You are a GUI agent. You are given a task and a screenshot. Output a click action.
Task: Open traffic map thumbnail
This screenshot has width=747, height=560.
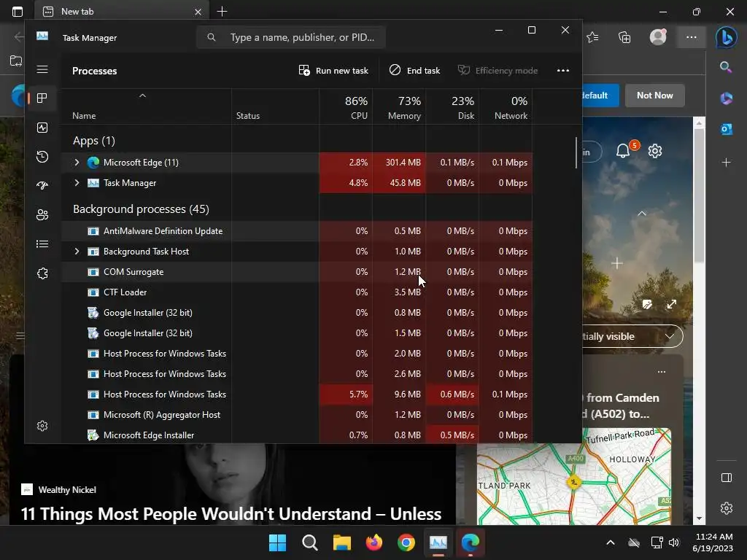coord(574,476)
